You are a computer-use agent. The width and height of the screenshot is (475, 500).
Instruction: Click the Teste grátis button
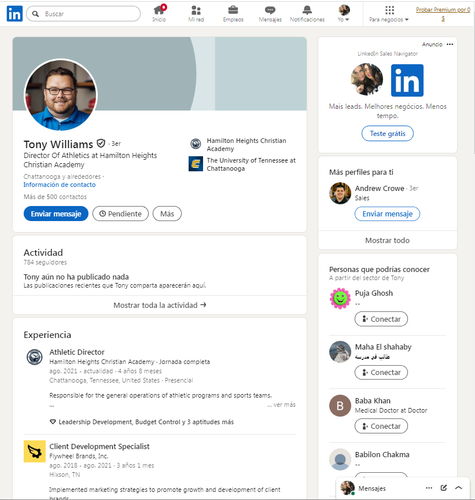tap(388, 133)
